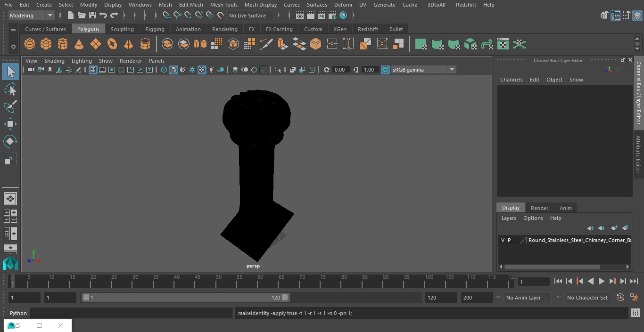Play the animation forwards
Image resolution: width=644 pixels, height=332 pixels.
pos(602,281)
